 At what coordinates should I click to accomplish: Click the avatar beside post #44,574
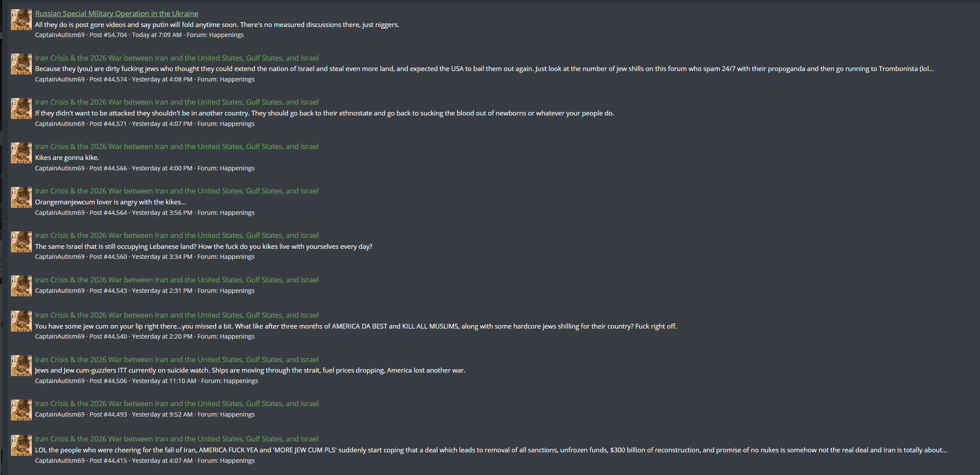click(x=21, y=64)
